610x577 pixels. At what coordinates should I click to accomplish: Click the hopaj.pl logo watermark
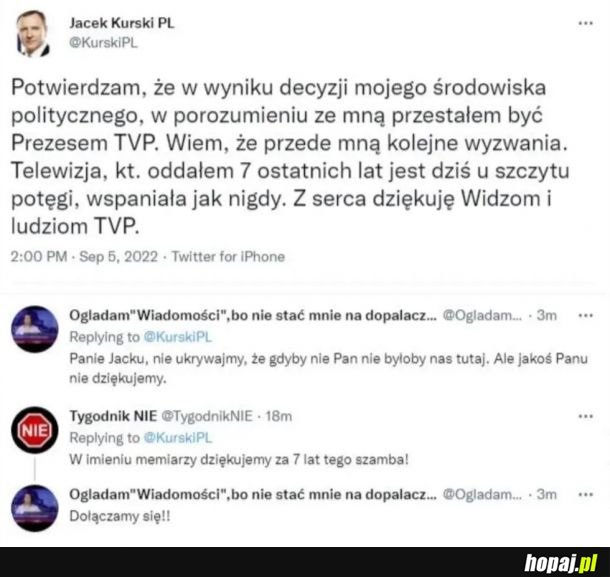561,563
